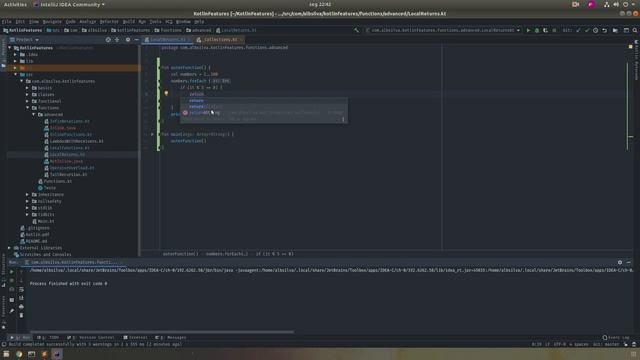Image resolution: width=640 pixels, height=360 pixels.
Task: Open the Project view selector dropdown
Action: point(24,40)
